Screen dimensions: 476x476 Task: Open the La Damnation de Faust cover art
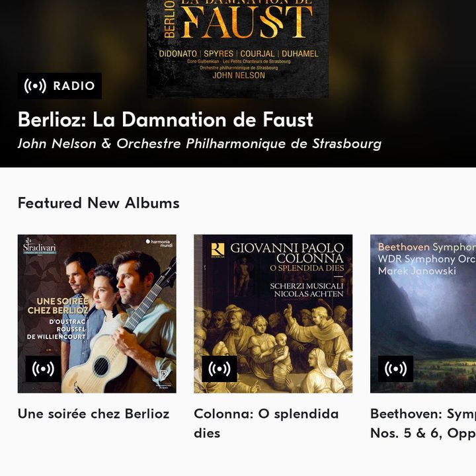coord(237,46)
